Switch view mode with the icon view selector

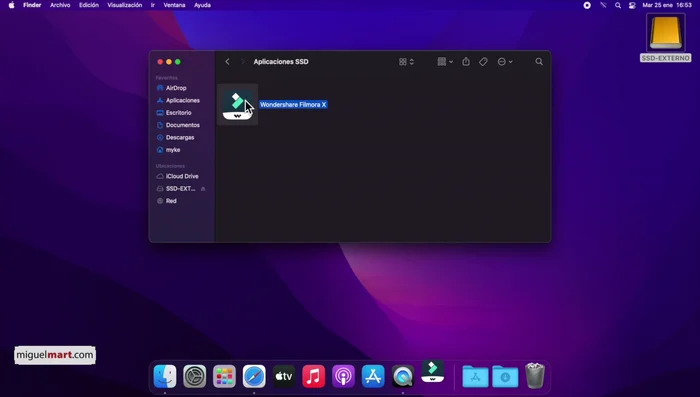(x=406, y=62)
